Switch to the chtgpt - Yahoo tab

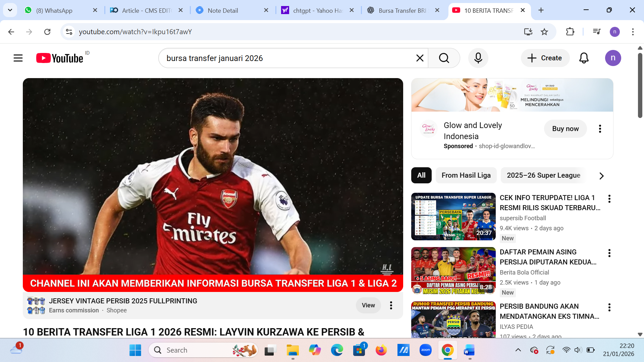(x=317, y=10)
